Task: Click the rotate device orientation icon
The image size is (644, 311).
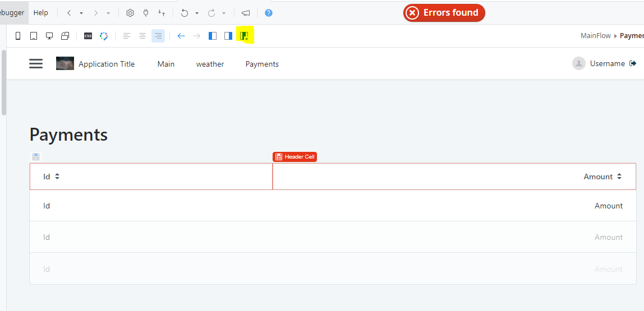Action: 65,36
